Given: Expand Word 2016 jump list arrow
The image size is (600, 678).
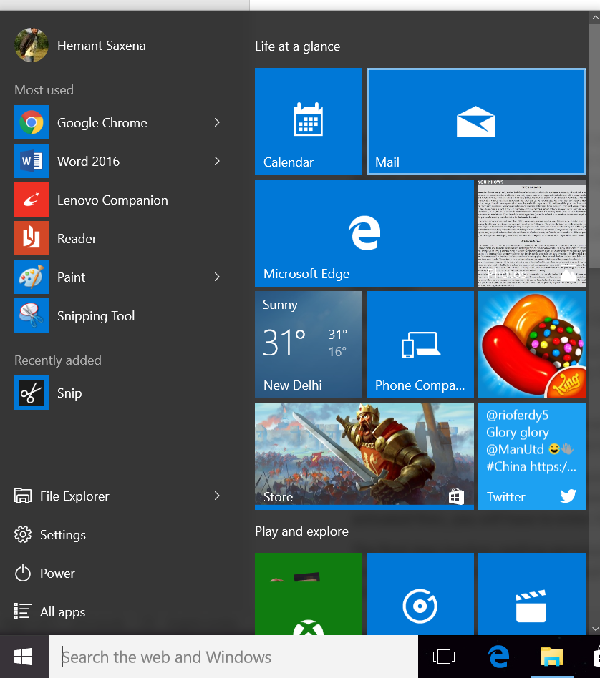Looking at the screenshot, I should [x=217, y=161].
